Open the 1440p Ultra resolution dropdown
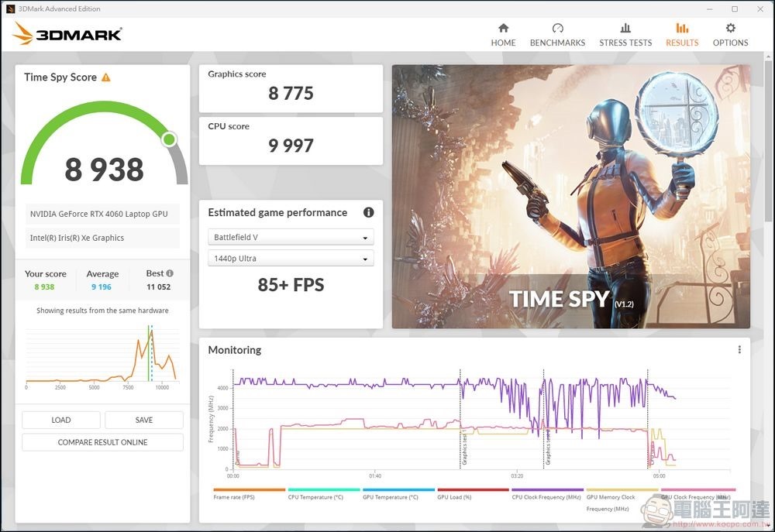775x532 pixels. 291,259
